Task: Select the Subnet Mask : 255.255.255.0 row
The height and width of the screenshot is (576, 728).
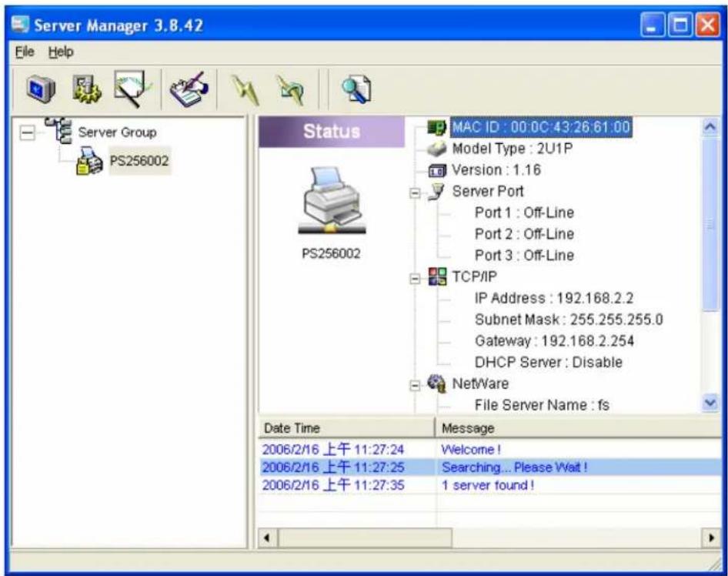Action: [569, 320]
